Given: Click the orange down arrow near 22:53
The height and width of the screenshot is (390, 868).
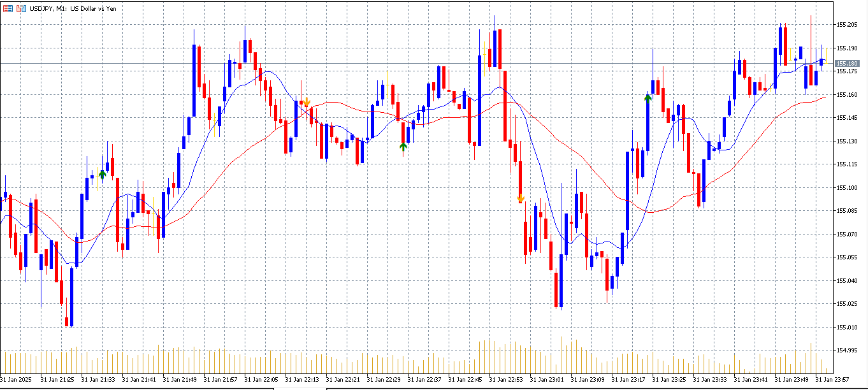Looking at the screenshot, I should click(521, 198).
